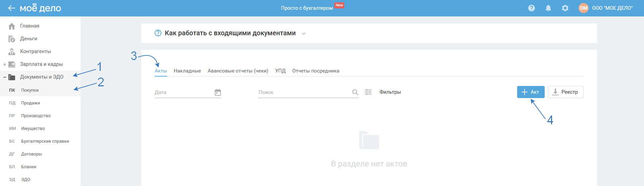The height and width of the screenshot is (186, 644).
Task: Click the blue '+ Акт' button
Action: pos(531,92)
